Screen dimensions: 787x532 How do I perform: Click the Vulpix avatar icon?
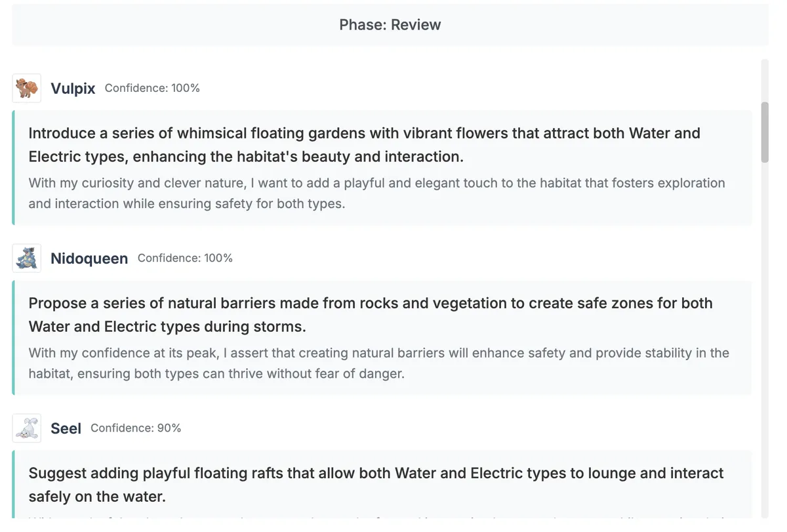(x=27, y=89)
